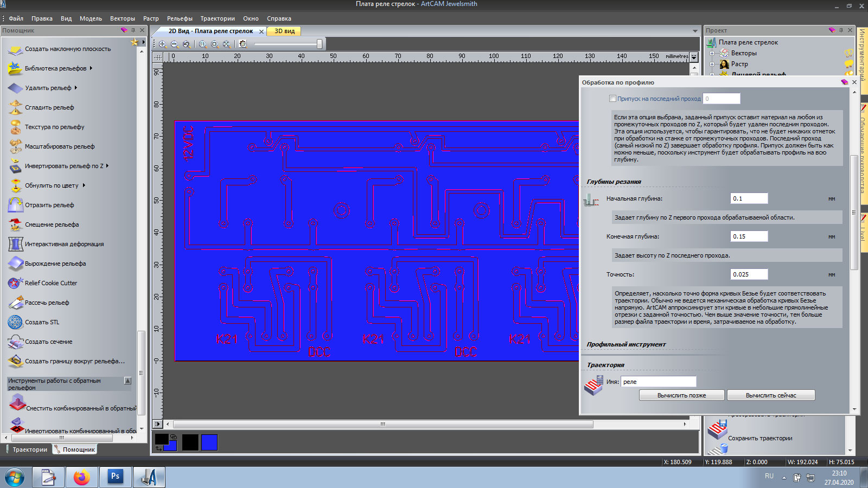The image size is (868, 488).
Task: Click the Удалить рельеф icon
Action: point(15,88)
